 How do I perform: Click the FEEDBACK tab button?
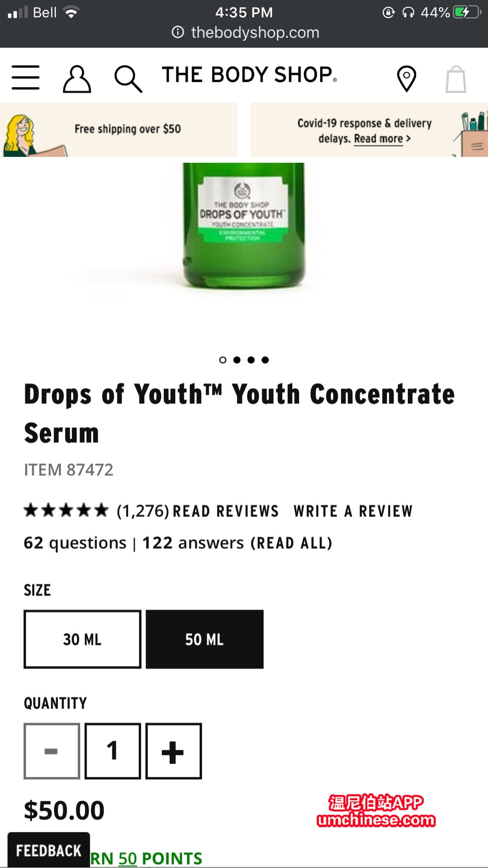[x=49, y=850]
